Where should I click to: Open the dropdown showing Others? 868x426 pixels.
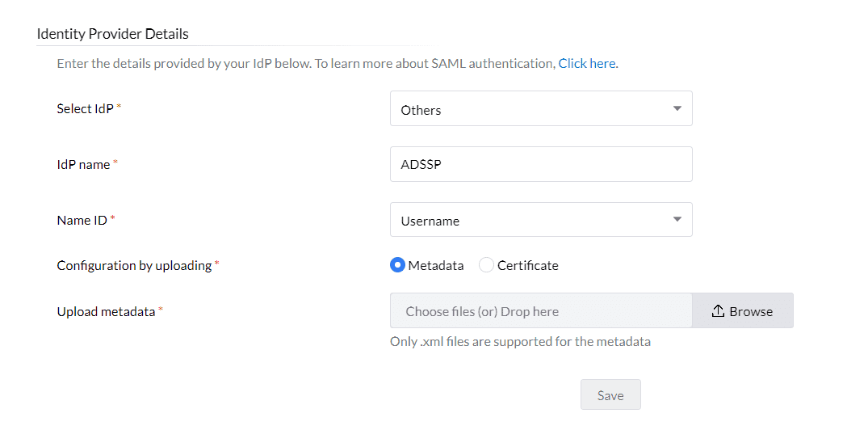click(540, 109)
